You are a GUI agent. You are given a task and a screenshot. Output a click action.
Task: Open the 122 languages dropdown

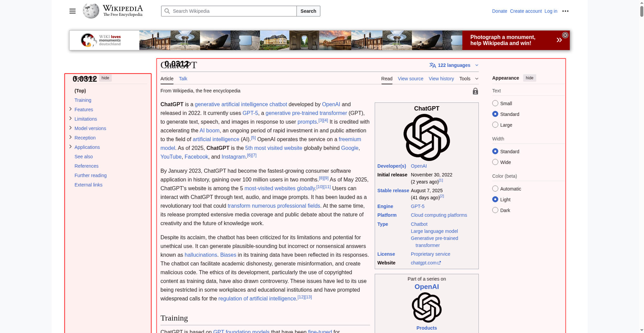(x=454, y=65)
